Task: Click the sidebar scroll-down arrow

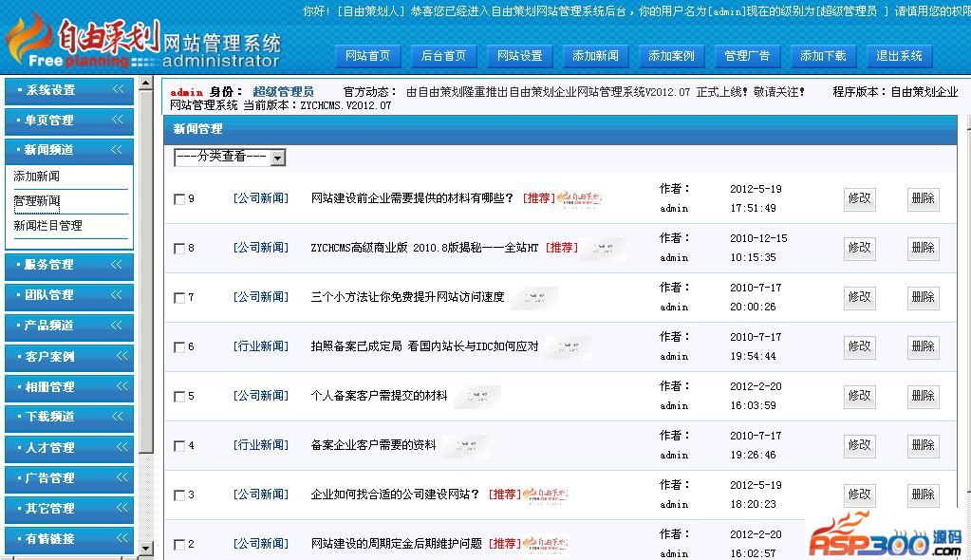Action: point(145,548)
